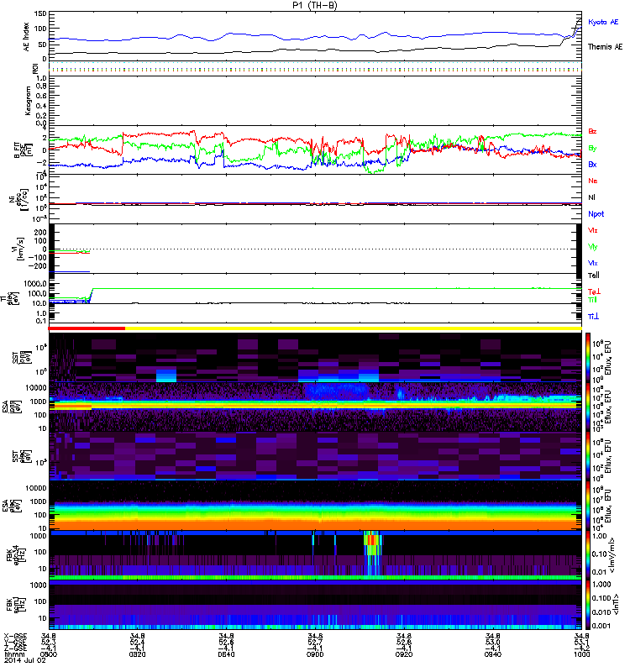Click the red segment of the mode bar
The image size is (630, 672).
87,328
